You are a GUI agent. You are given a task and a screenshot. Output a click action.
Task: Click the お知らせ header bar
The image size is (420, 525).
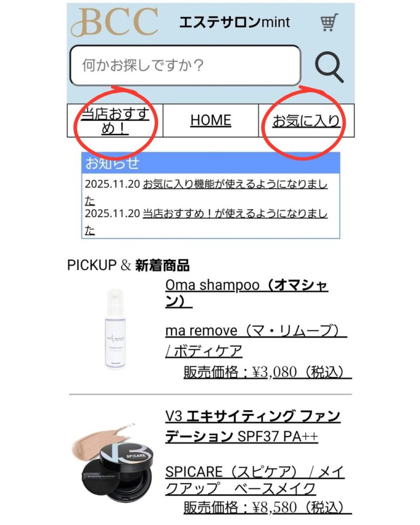(x=211, y=163)
